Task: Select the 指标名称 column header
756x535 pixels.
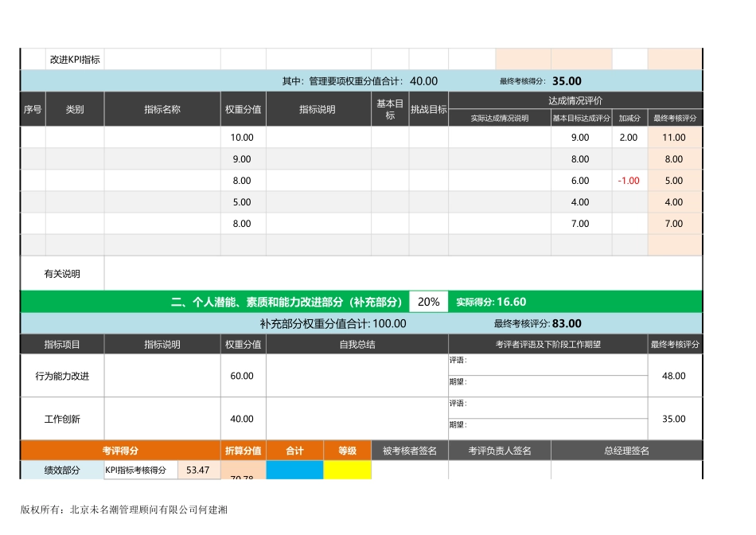Action: click(162, 109)
